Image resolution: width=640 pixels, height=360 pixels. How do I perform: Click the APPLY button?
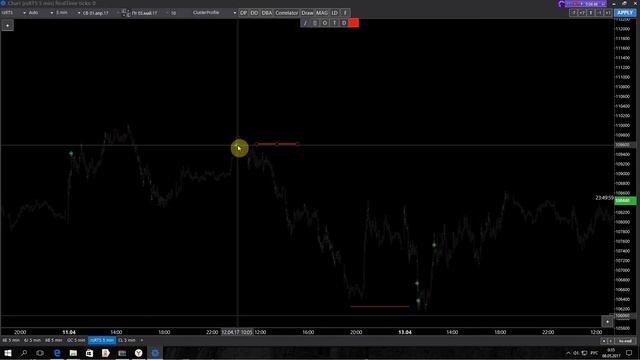[625, 13]
